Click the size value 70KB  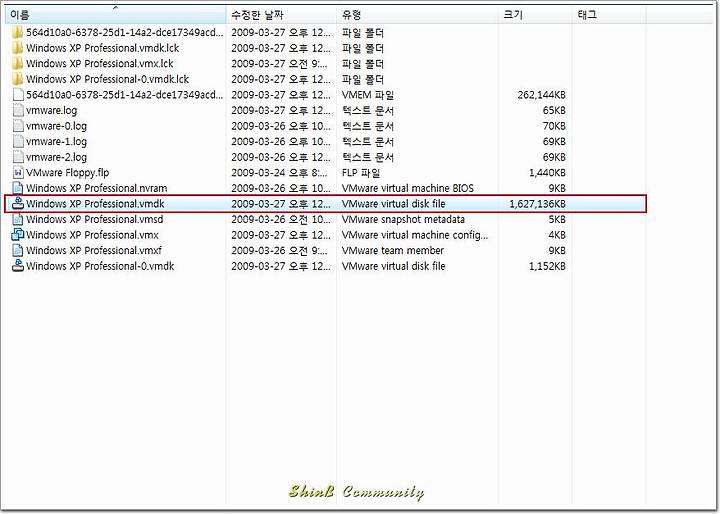coord(554,126)
